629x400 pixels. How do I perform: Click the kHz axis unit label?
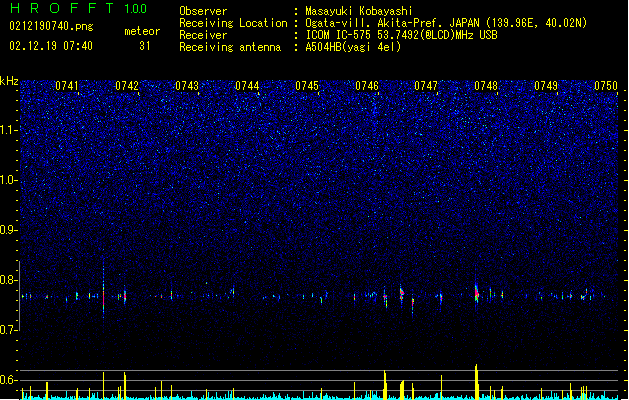[9, 81]
